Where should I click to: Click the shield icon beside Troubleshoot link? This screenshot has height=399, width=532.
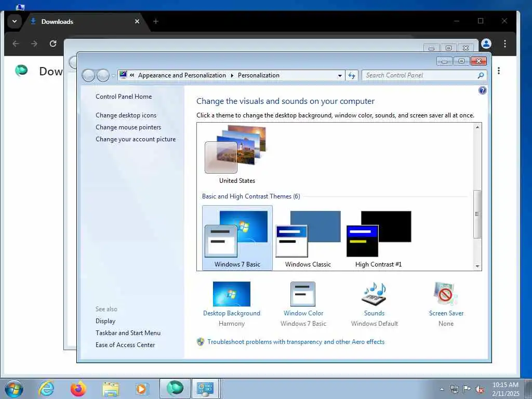click(x=201, y=342)
